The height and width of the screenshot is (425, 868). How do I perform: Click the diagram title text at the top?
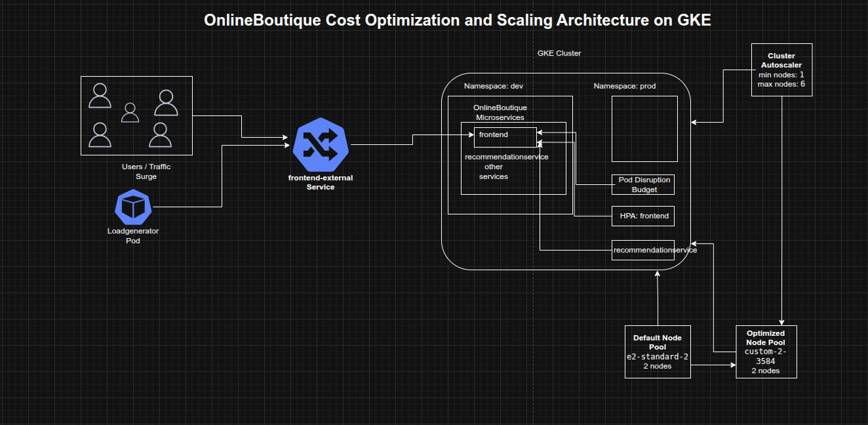pyautogui.click(x=457, y=20)
